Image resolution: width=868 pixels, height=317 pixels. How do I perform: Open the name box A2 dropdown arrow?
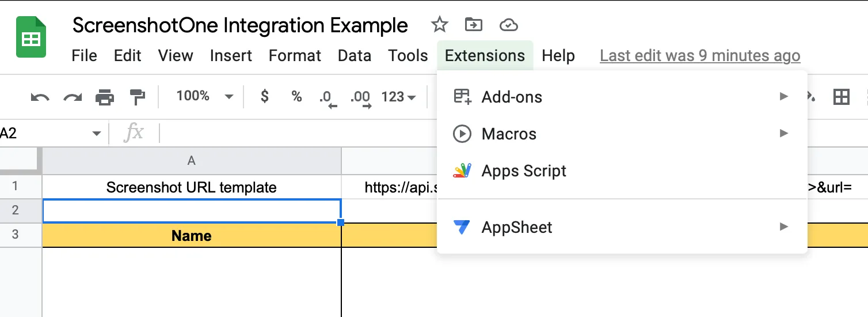96,134
